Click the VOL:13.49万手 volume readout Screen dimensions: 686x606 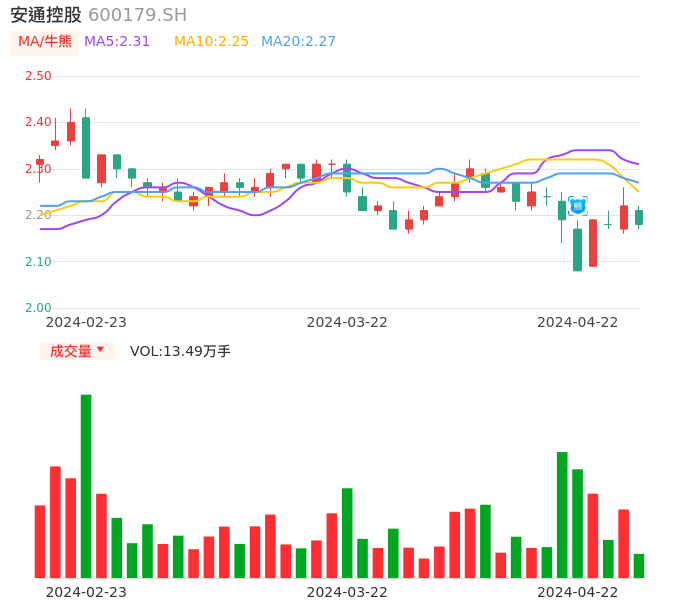(x=180, y=351)
